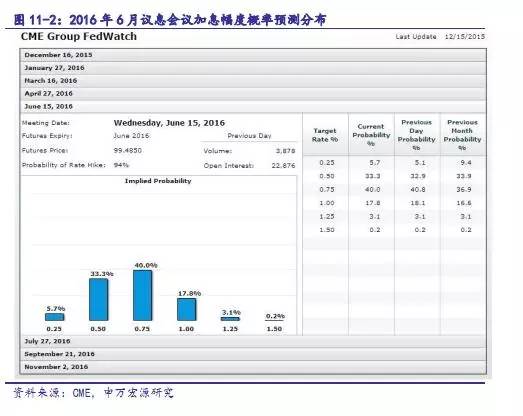The width and height of the screenshot is (523, 416).
Task: Click the 33.3% bar for 0.50 rate
Action: (x=98, y=300)
